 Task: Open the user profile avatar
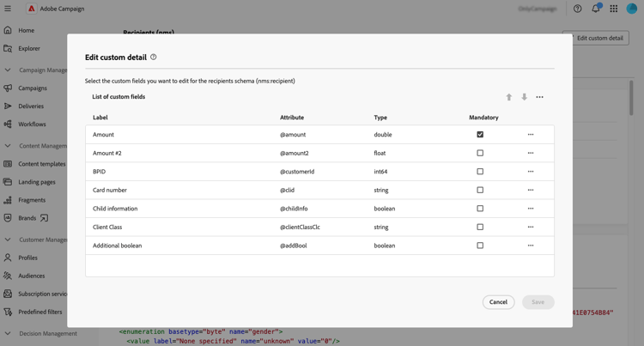(632, 9)
